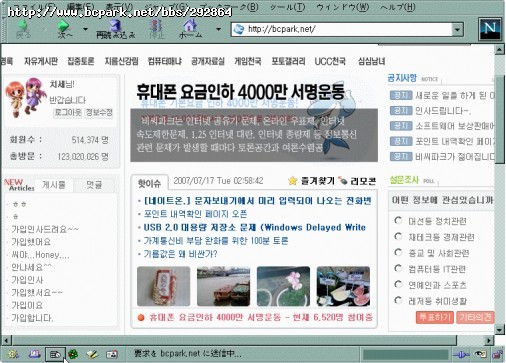Click the 공지 badge beside 인사드립니다
This screenshot has width=506, height=363.
(401, 110)
